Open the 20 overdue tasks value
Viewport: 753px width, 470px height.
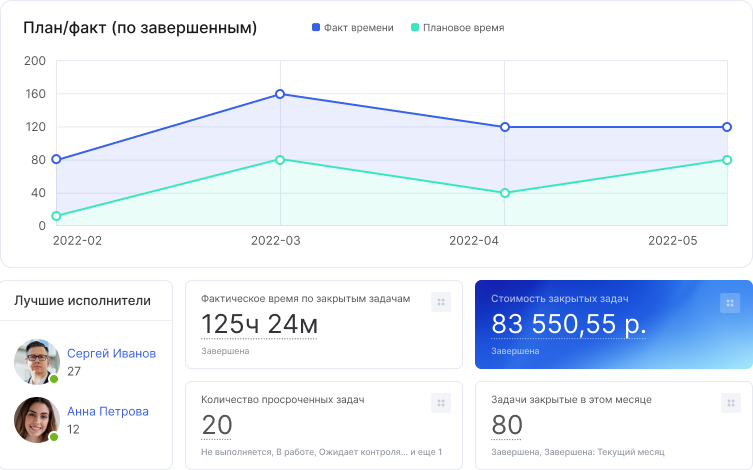[216, 426]
